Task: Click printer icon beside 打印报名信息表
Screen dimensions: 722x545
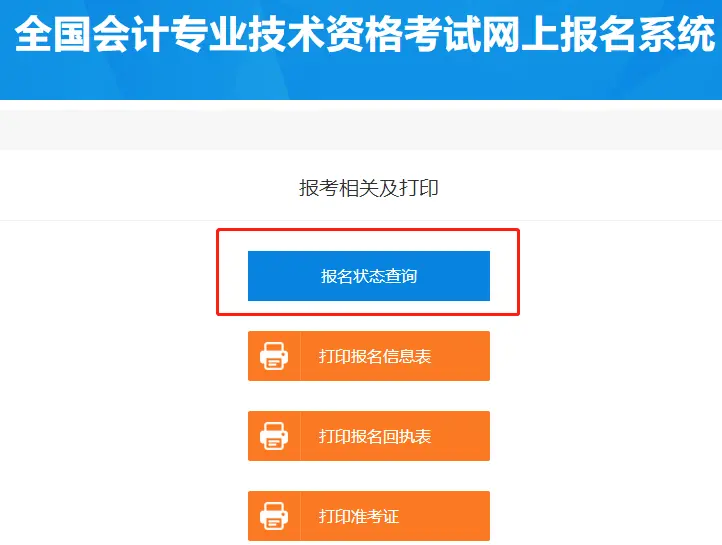Action: coord(274,356)
